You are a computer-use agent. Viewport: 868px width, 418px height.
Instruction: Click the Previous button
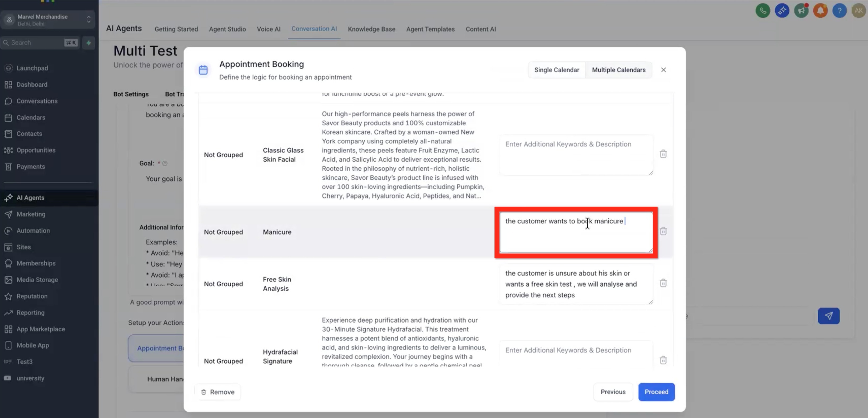(x=613, y=392)
